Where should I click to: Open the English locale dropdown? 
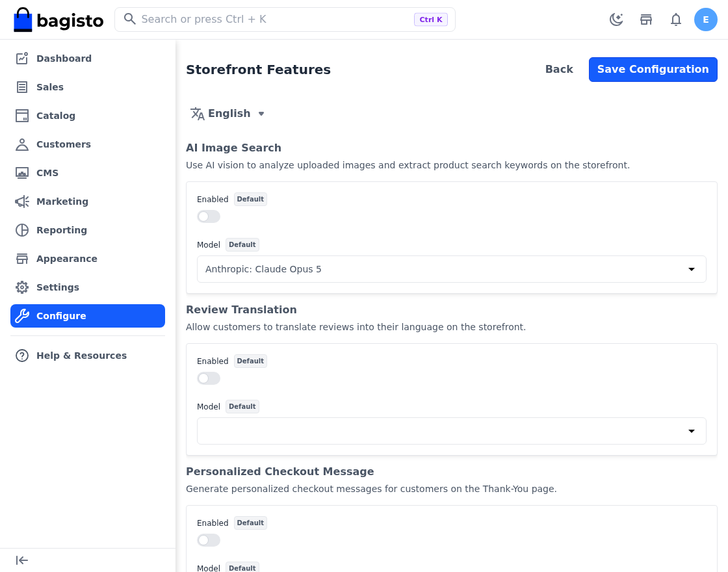(227, 114)
